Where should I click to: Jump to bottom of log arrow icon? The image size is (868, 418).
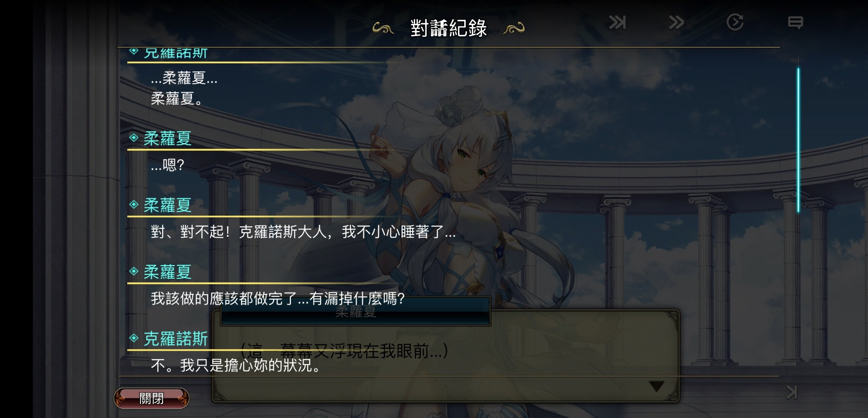792,392
